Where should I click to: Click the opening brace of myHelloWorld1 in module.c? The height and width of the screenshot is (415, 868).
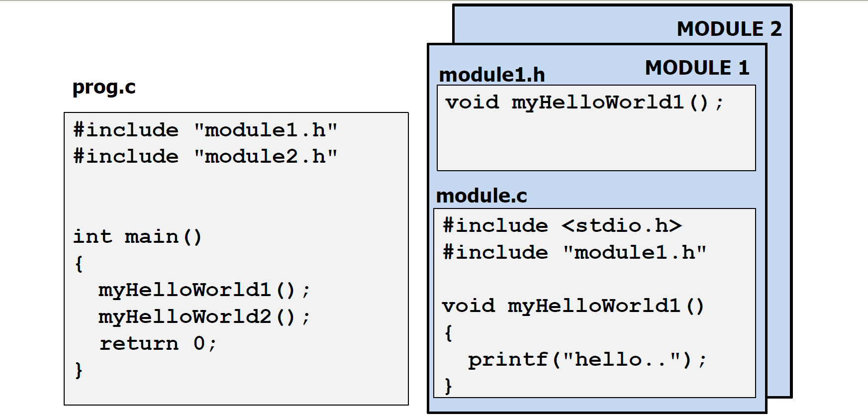tap(448, 332)
